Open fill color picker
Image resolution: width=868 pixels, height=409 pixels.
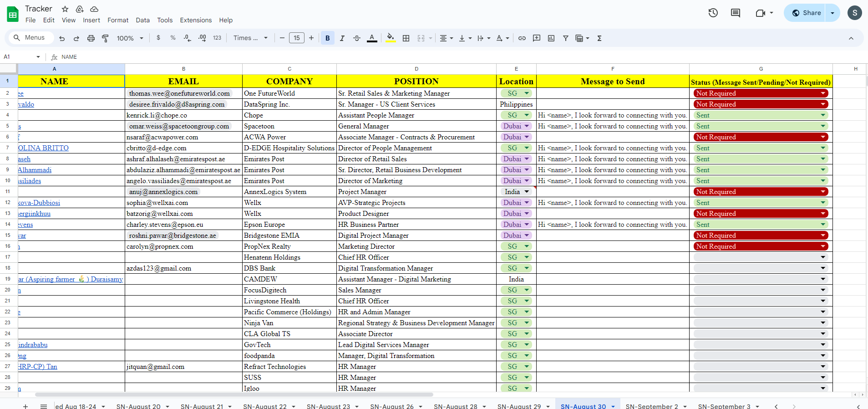[391, 38]
